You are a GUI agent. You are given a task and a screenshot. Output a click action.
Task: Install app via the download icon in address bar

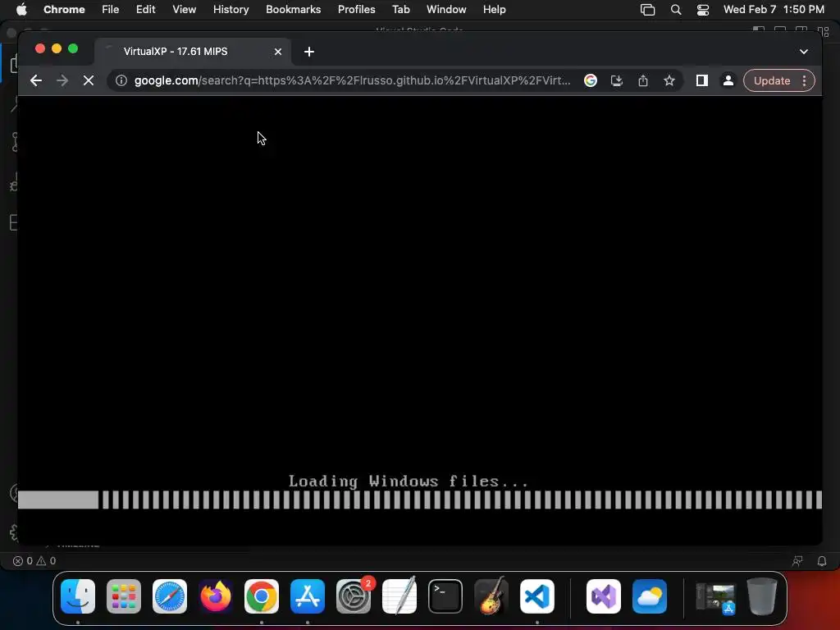617,80
